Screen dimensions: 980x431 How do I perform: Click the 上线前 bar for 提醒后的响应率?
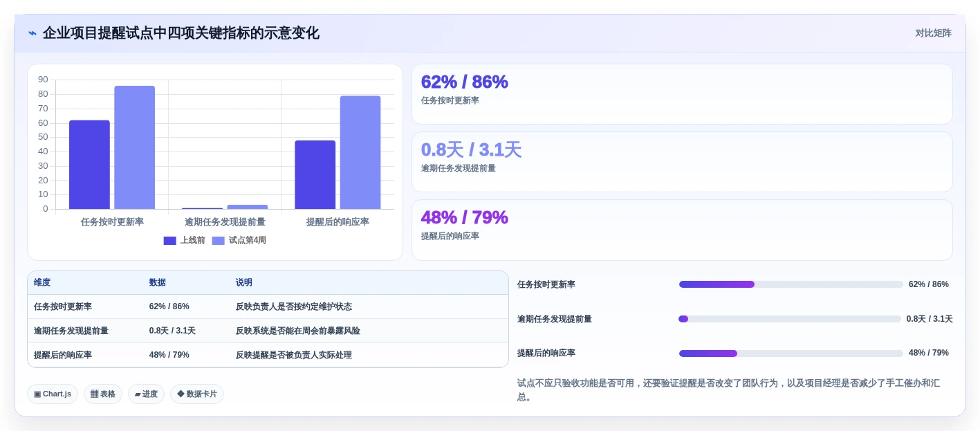[315, 175]
